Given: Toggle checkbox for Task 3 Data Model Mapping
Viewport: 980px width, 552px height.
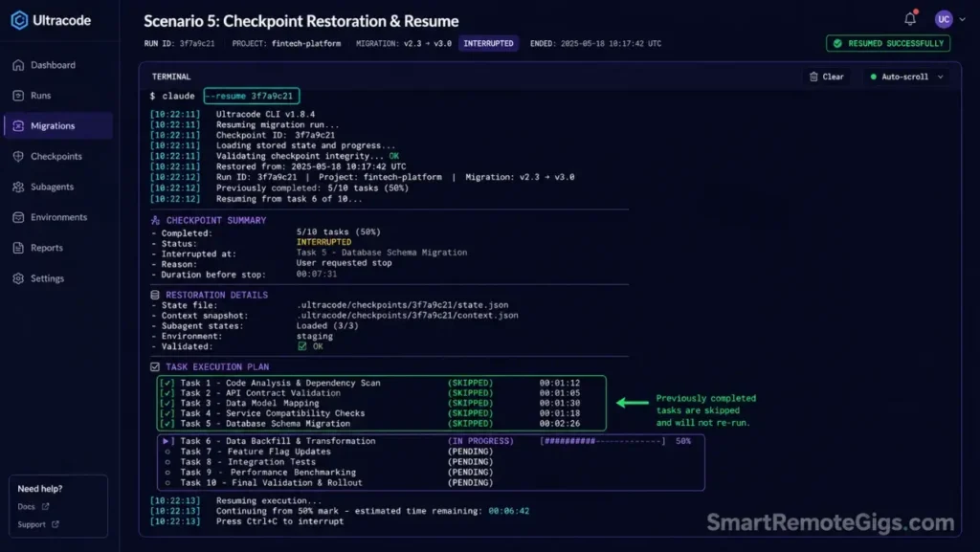Looking at the screenshot, I should 167,403.
